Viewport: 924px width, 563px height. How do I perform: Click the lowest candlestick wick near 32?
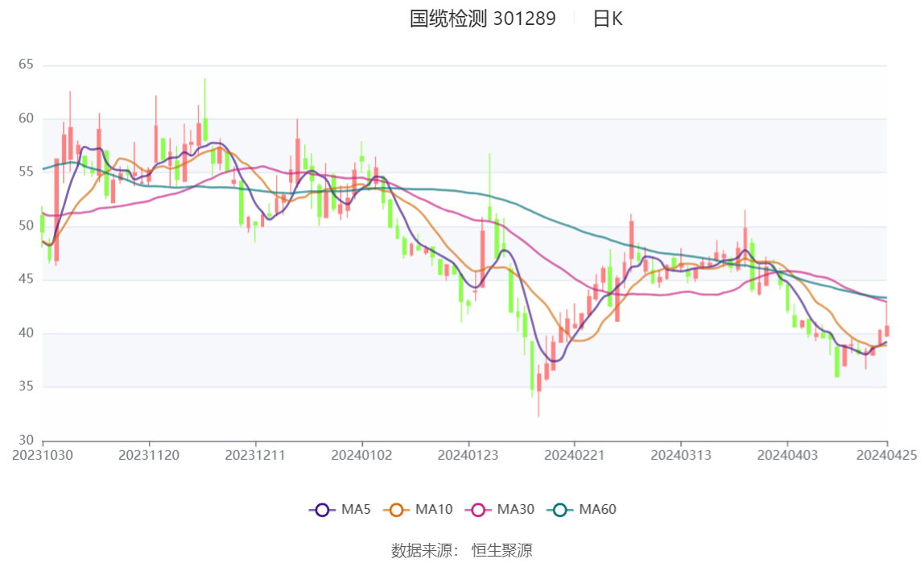[x=538, y=404]
